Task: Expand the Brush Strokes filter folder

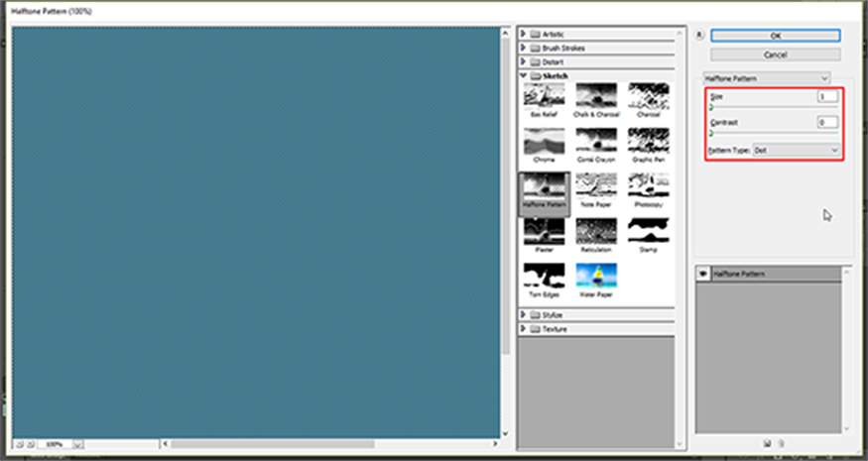Action: click(523, 48)
